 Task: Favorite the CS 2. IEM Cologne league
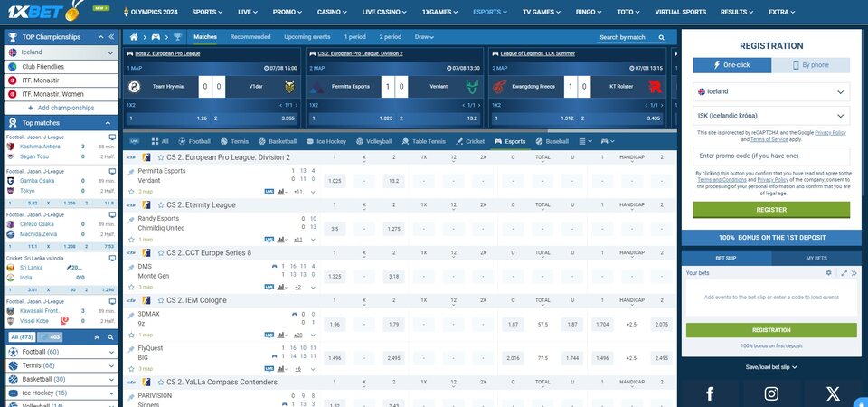160,300
